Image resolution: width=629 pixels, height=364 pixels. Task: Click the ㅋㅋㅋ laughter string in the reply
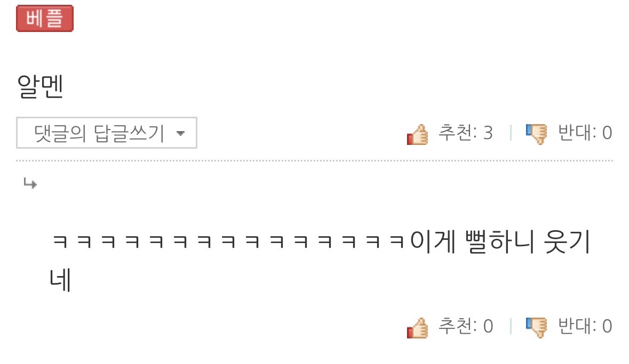point(228,242)
